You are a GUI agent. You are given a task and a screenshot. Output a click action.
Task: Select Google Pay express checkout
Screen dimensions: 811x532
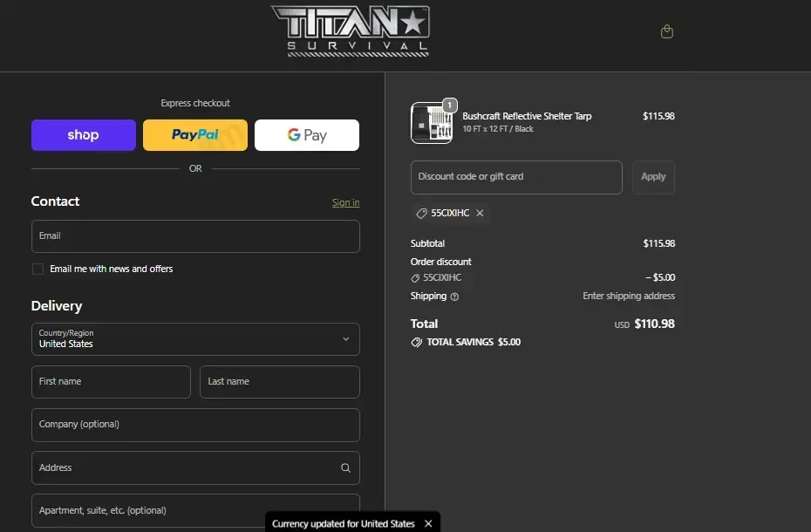tap(307, 135)
